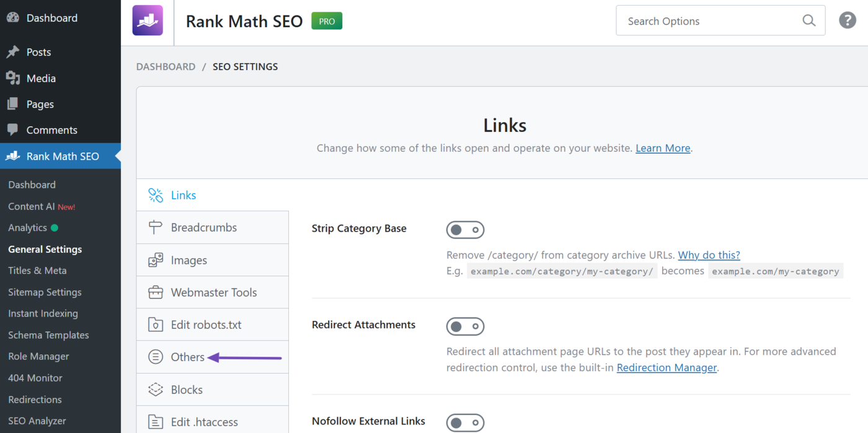Image resolution: width=868 pixels, height=433 pixels.
Task: Open the Learn More link
Action: [662, 148]
